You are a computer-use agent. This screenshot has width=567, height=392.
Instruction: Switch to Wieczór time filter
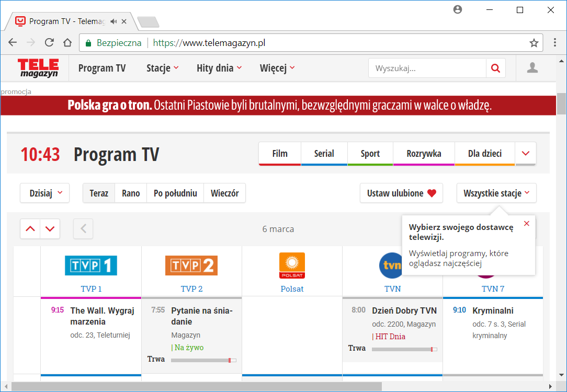click(x=225, y=193)
